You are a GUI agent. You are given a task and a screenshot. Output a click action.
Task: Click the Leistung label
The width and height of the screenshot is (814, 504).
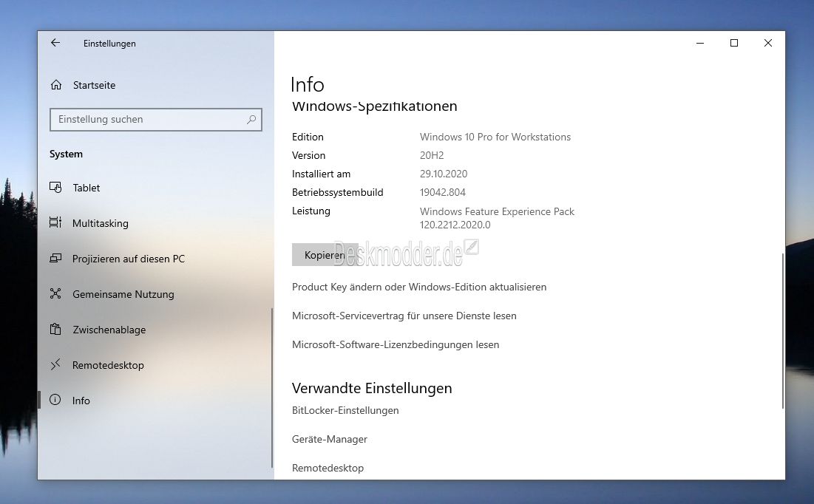tap(311, 211)
